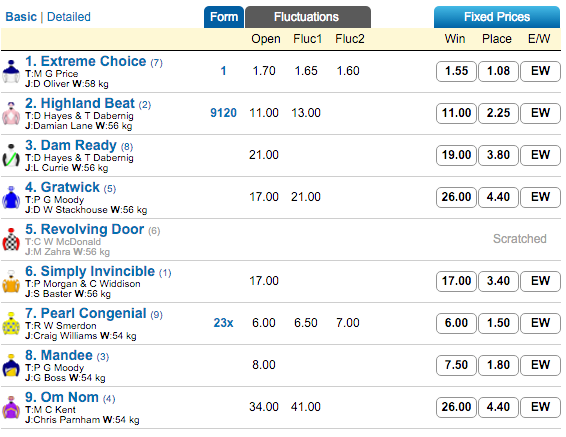Select Extreme Choice win price 1.55

456,71
